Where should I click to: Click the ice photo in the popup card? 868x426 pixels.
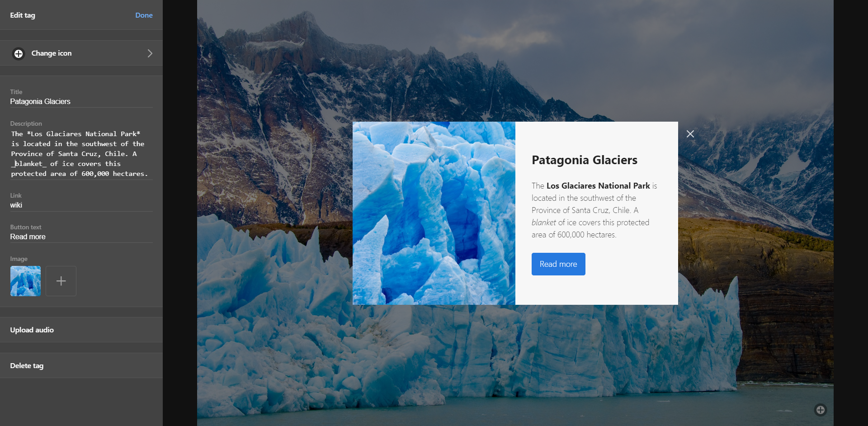434,213
